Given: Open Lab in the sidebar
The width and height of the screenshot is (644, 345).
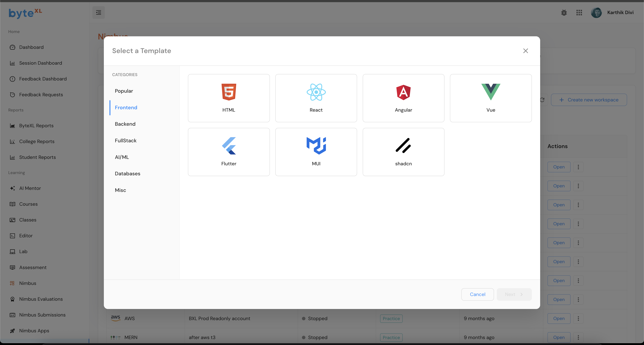Looking at the screenshot, I should click(23, 252).
